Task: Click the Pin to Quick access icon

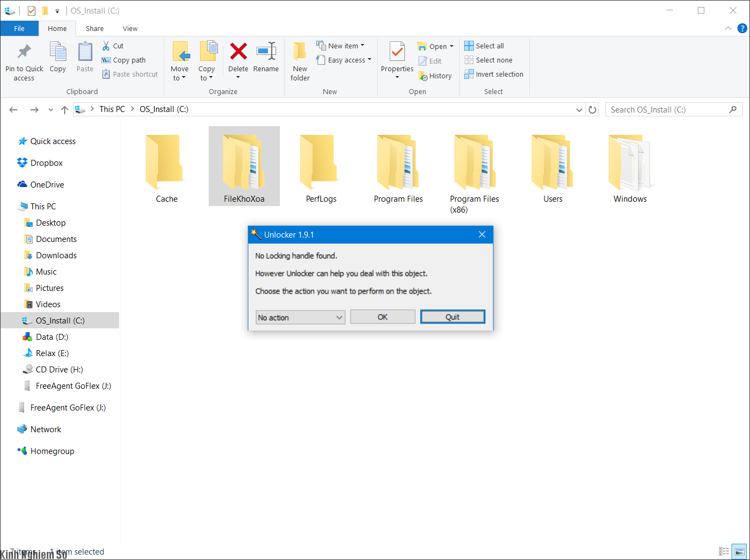Action: point(24,52)
